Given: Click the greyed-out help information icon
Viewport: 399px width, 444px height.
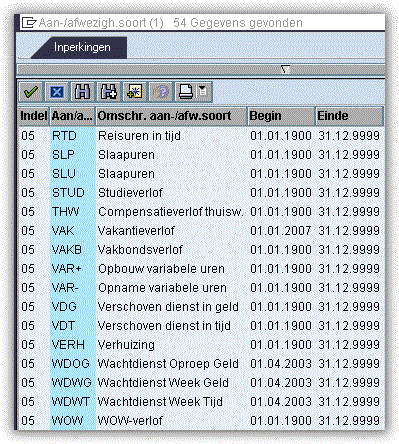Looking at the screenshot, I should click(161, 92).
